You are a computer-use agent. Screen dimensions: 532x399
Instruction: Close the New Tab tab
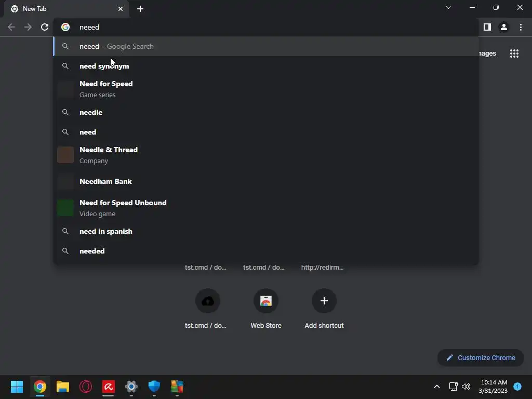click(x=121, y=9)
